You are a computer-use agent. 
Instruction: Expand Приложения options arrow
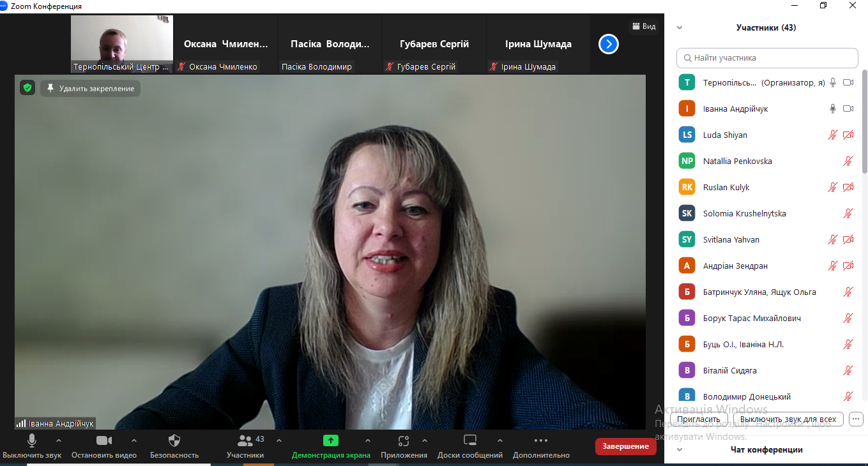[x=425, y=440]
